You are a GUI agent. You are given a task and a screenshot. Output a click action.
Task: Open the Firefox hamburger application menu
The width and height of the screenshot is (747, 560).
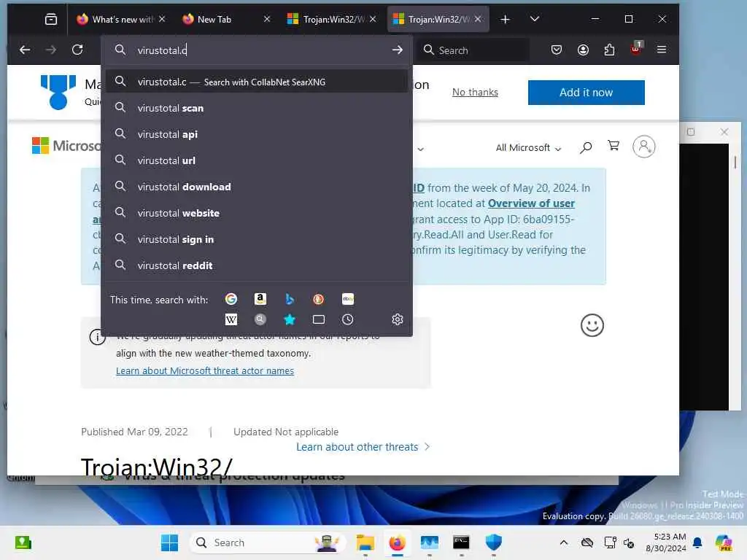tap(662, 50)
